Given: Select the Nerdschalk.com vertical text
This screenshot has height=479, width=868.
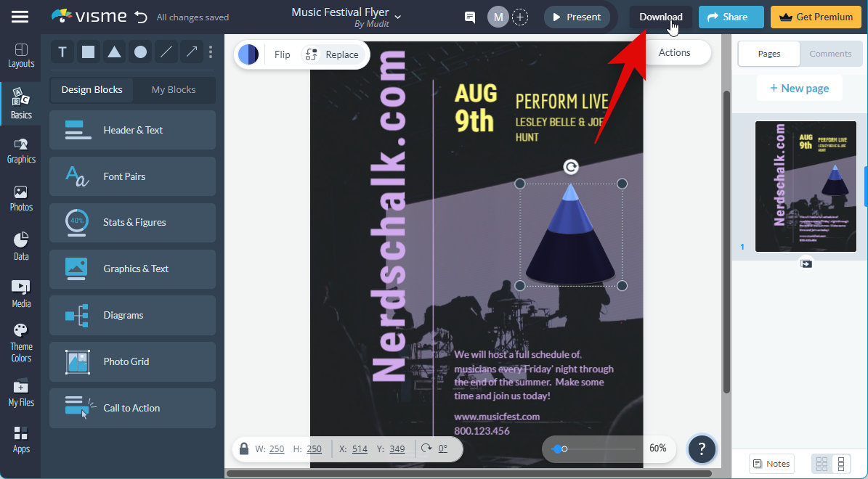Looking at the screenshot, I should [x=389, y=216].
